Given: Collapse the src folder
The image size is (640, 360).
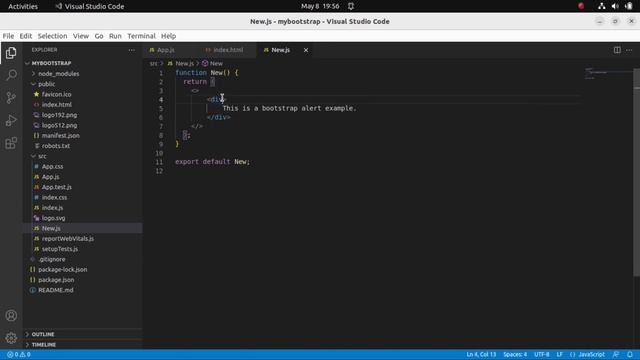Looking at the screenshot, I should pos(42,156).
